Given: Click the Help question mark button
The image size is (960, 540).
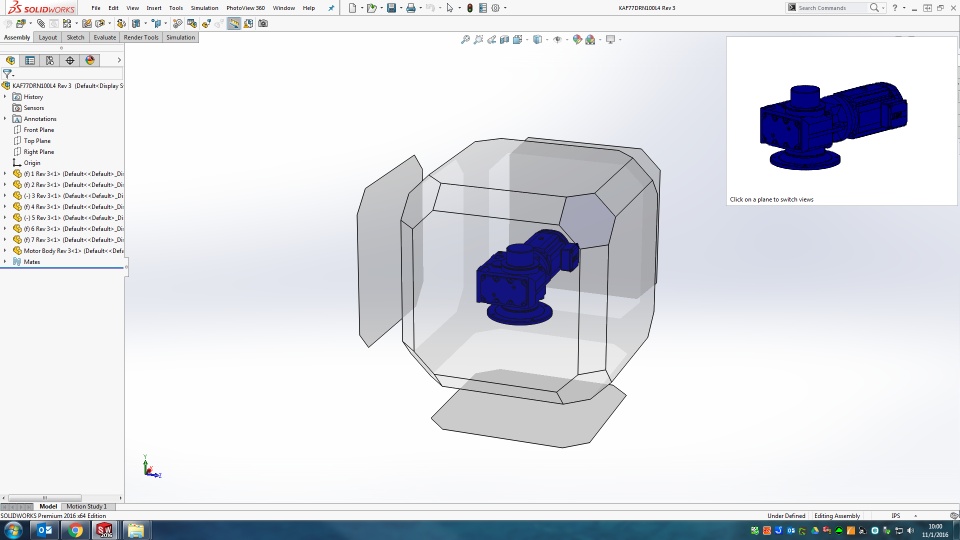Looking at the screenshot, I should pos(895,8).
